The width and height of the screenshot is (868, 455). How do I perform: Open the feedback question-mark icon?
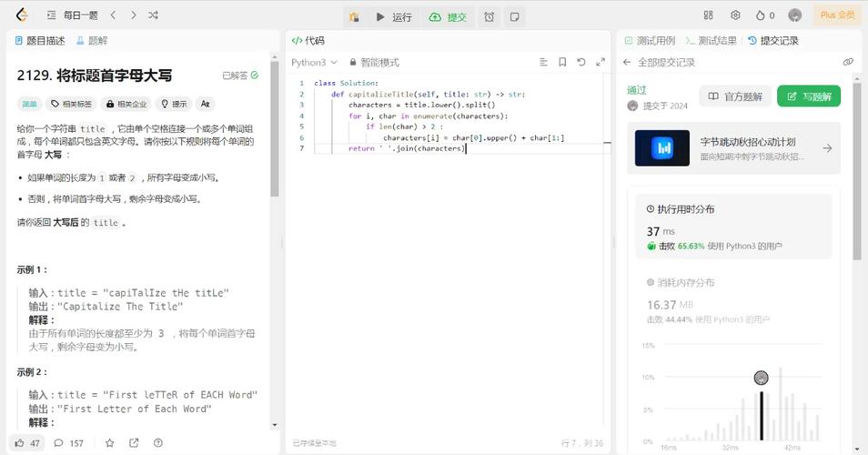click(158, 443)
